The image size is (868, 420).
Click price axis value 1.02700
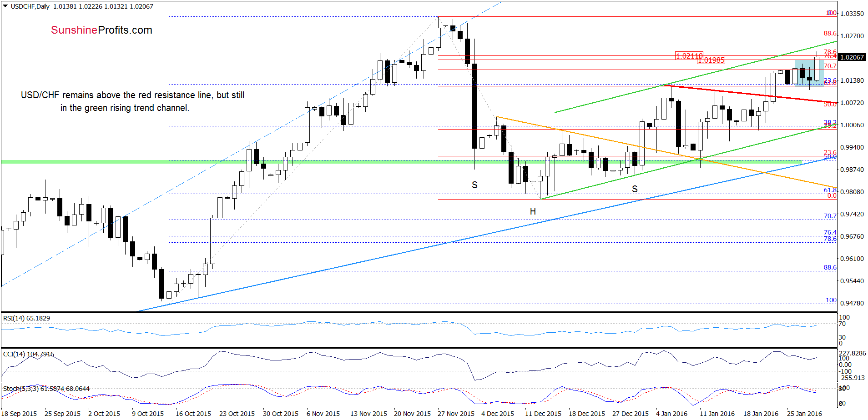click(852, 36)
